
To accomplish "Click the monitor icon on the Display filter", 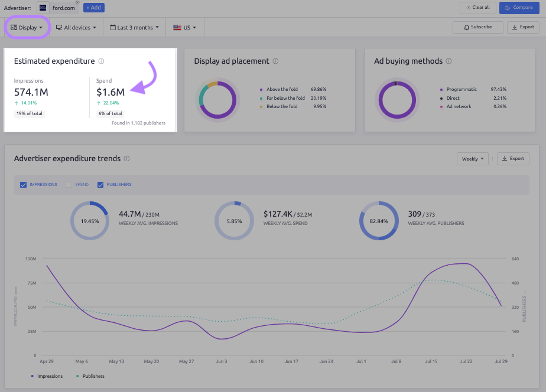I will tap(13, 27).
